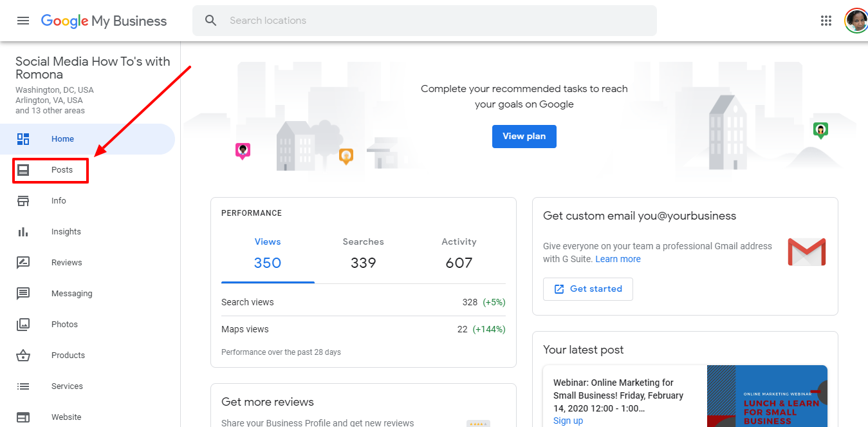The width and height of the screenshot is (868, 427).
Task: Switch to the Searches performance tab
Action: click(363, 256)
